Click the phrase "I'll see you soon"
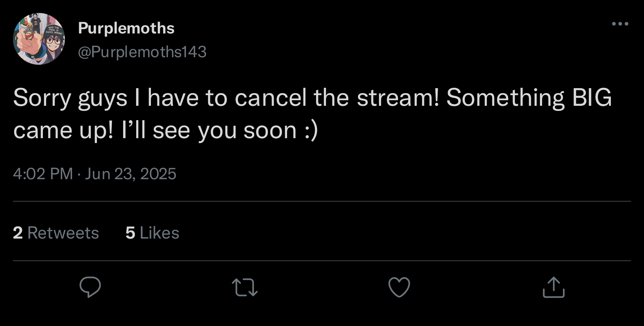Screen dimensions: 644x326 tap(209, 130)
